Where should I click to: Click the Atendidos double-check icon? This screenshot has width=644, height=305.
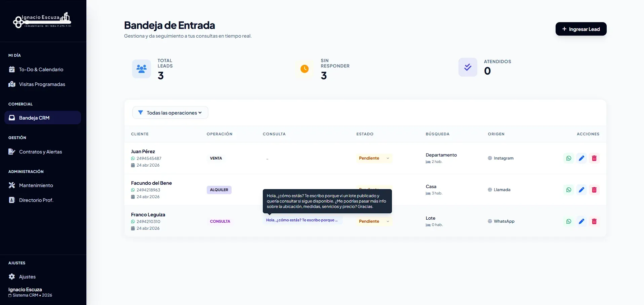coord(468,67)
